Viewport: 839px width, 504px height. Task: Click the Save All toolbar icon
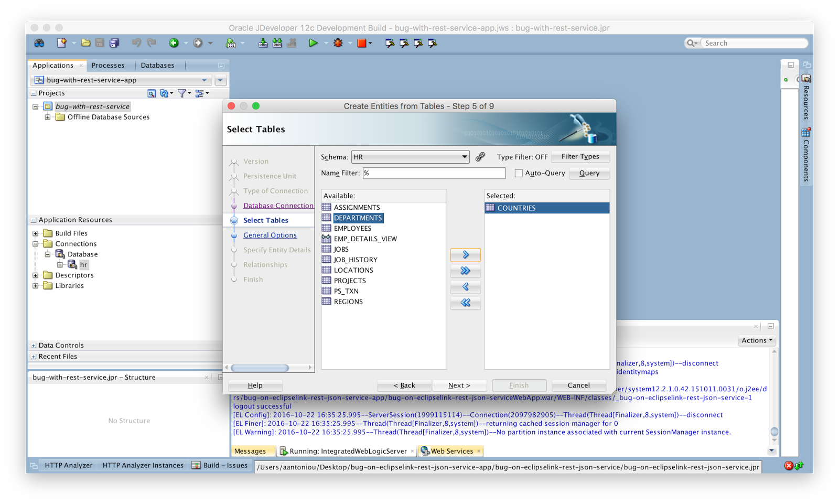pos(114,43)
